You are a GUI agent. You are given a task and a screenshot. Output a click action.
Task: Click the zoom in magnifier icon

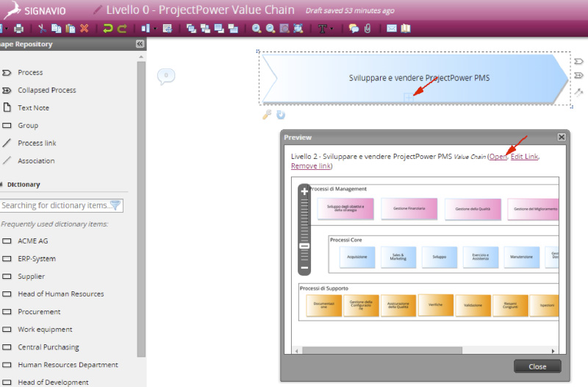pyautogui.click(x=257, y=29)
